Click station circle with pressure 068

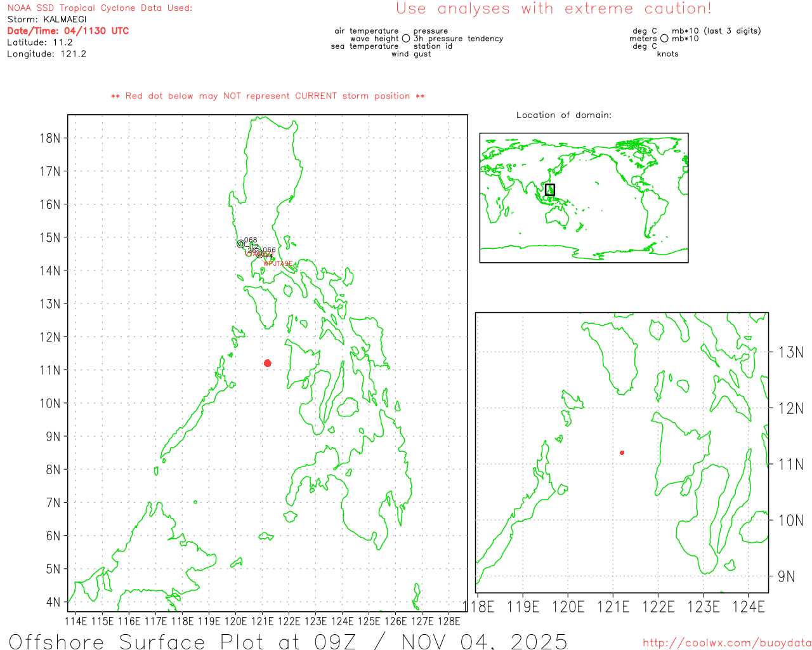click(x=241, y=244)
